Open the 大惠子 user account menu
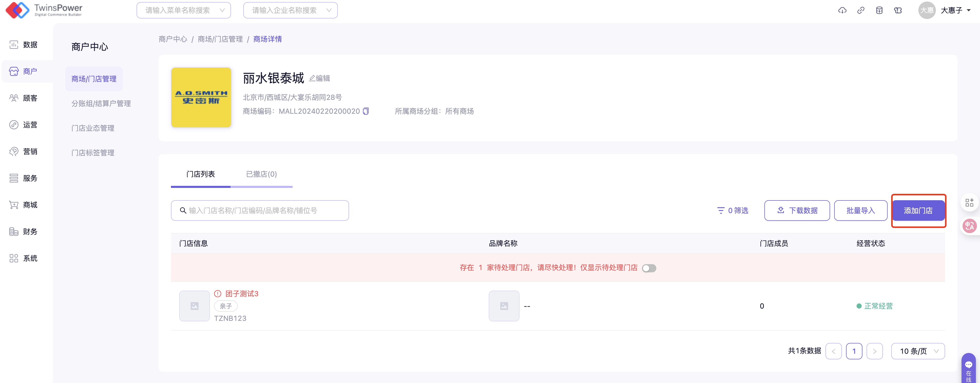 (x=955, y=10)
